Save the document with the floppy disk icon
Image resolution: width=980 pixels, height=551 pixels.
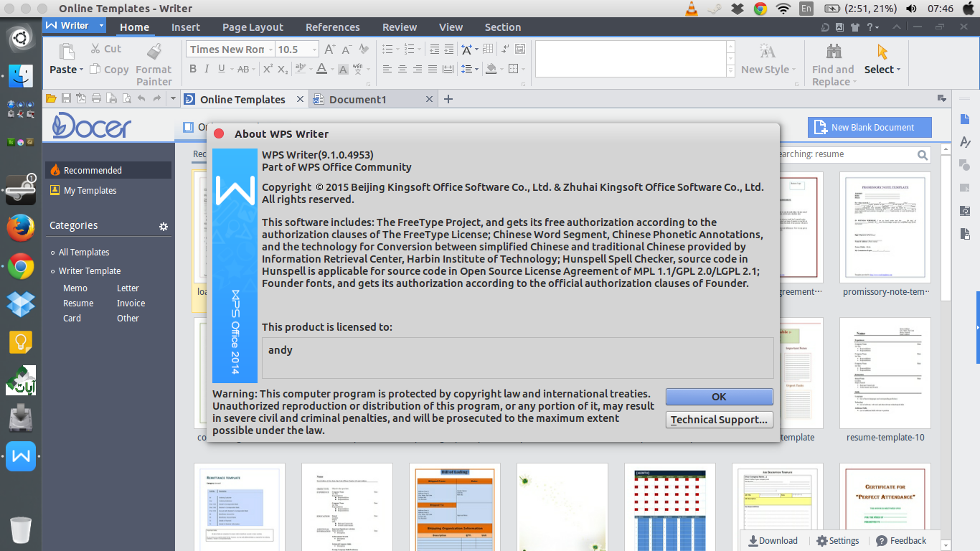(66, 99)
